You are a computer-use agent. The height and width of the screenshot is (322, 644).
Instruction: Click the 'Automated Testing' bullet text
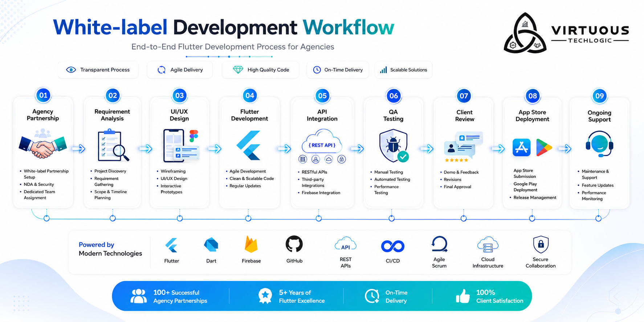click(x=392, y=179)
